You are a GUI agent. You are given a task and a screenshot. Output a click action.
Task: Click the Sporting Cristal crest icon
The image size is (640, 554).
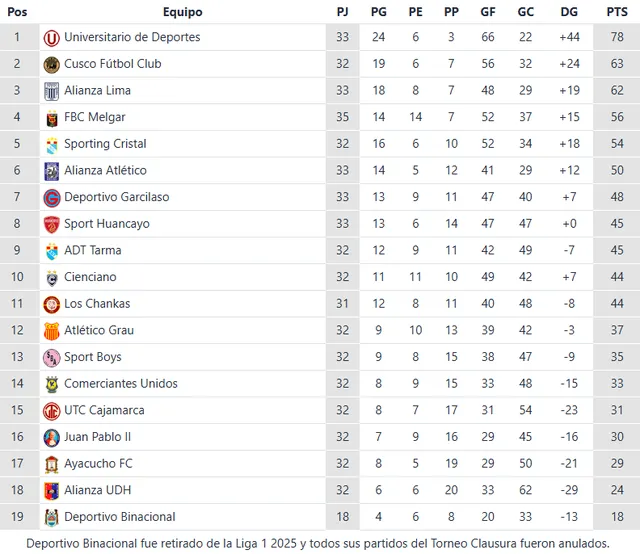(51, 144)
